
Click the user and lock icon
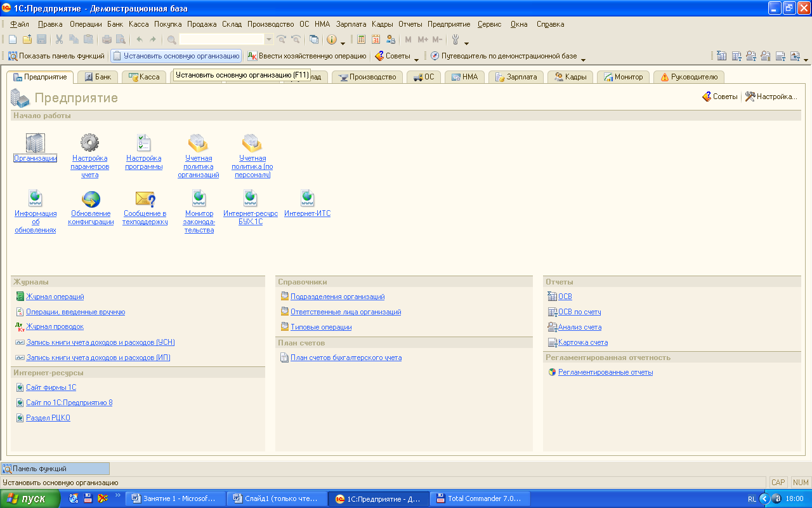pyautogui.click(x=390, y=39)
